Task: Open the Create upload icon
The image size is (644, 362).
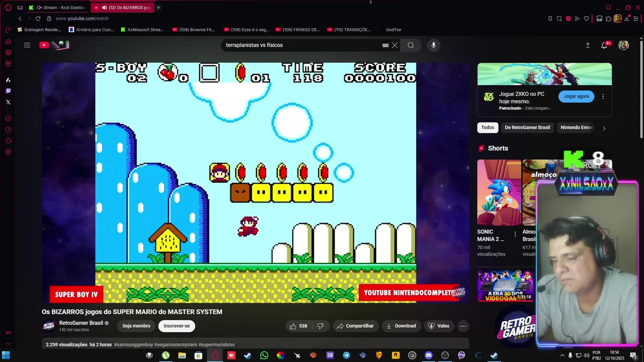Action: [588, 45]
